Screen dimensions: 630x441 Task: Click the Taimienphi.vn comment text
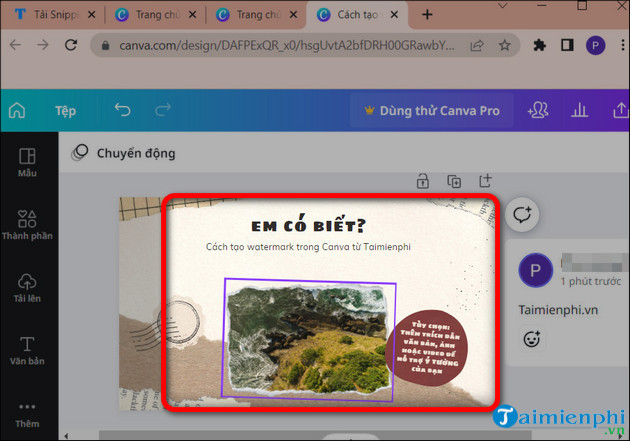click(x=558, y=310)
